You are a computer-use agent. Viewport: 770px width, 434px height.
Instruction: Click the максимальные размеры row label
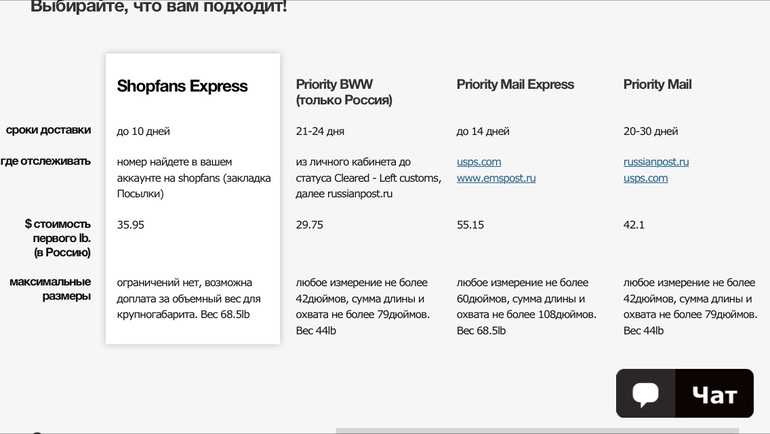coord(50,289)
